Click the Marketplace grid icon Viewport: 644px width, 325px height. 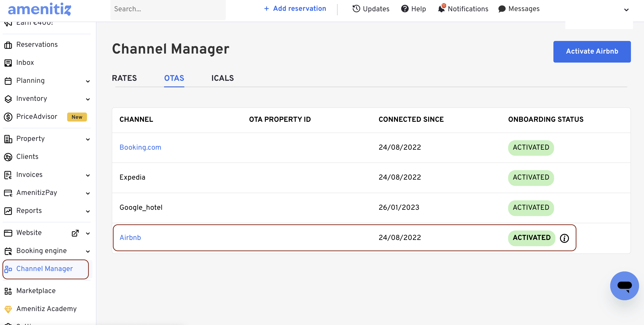tap(8, 291)
